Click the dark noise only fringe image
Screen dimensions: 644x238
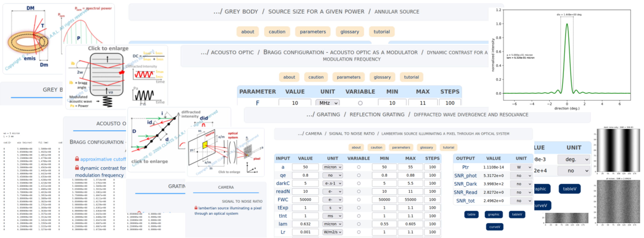click(x=618, y=150)
